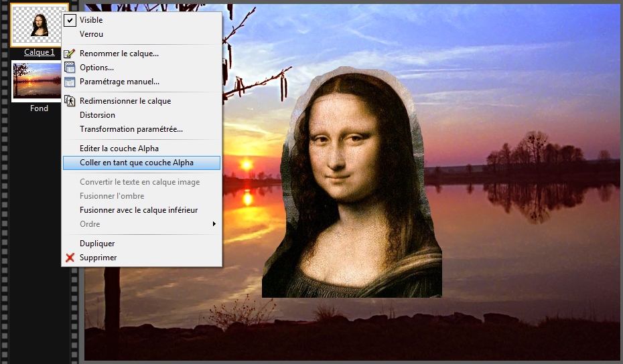This screenshot has height=364, width=623.
Task: Choose Distorsion from the menu
Action: tap(97, 115)
